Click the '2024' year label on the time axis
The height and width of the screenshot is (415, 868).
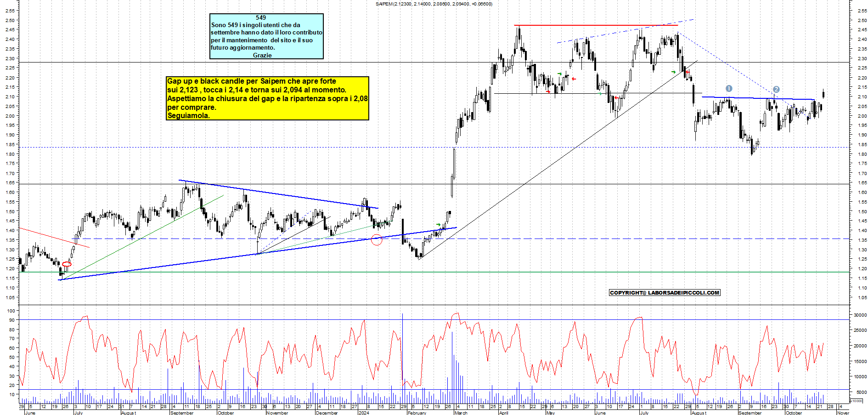point(364,413)
